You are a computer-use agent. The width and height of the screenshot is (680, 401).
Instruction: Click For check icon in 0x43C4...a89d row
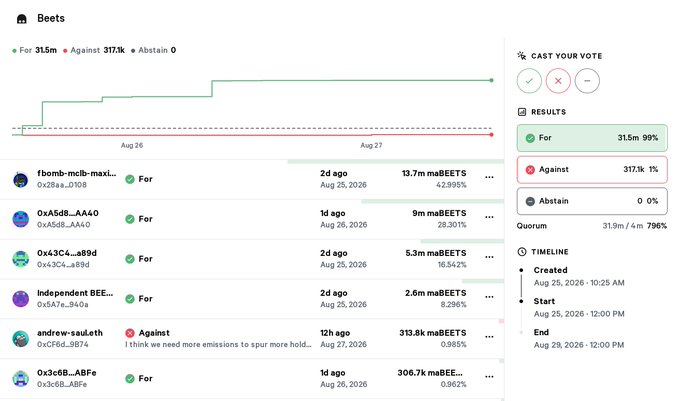[130, 259]
